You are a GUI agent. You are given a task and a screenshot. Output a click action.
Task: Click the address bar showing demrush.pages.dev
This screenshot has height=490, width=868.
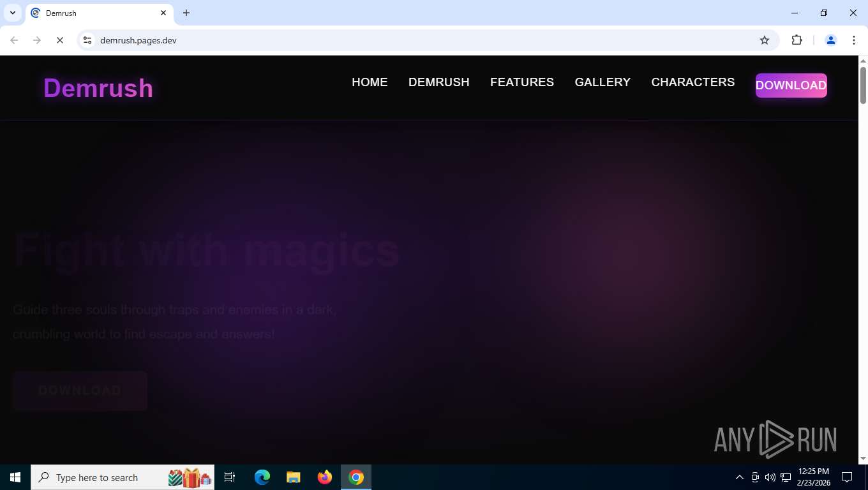pos(428,40)
